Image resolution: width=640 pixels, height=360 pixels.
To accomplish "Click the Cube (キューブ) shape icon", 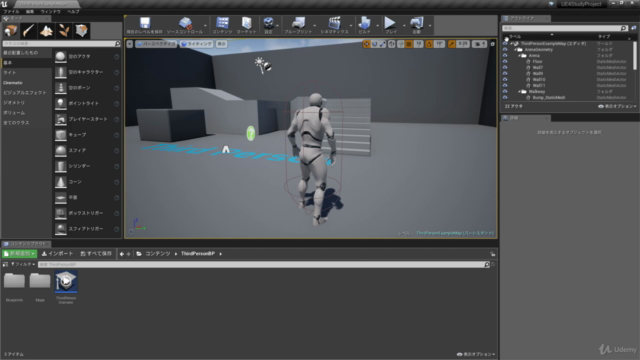I will click(60, 135).
